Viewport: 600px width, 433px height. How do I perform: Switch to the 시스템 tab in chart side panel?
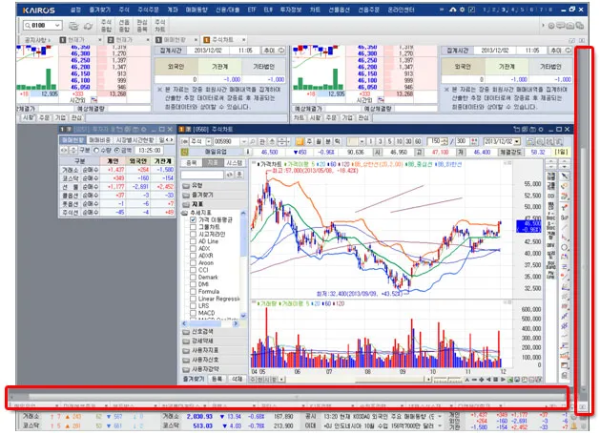pyautogui.click(x=235, y=163)
